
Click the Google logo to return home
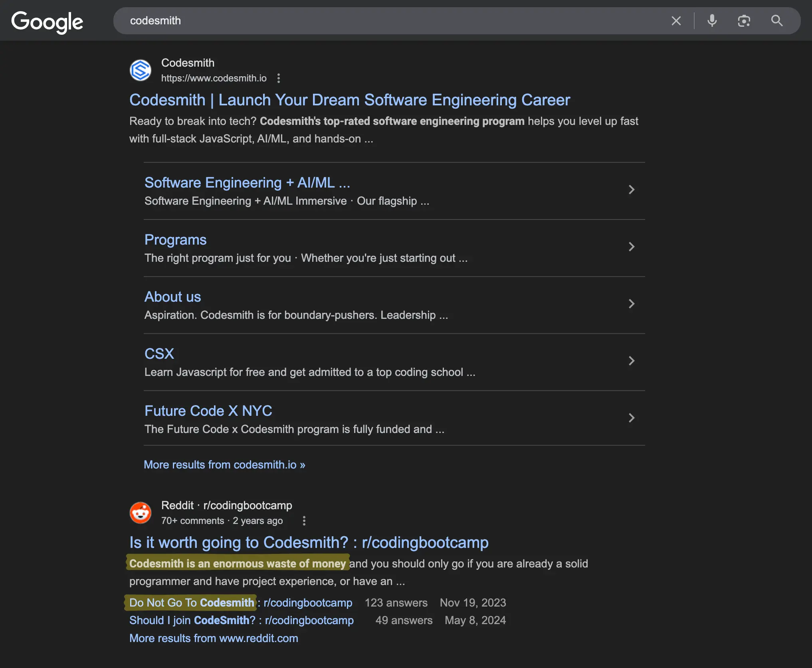tap(47, 22)
